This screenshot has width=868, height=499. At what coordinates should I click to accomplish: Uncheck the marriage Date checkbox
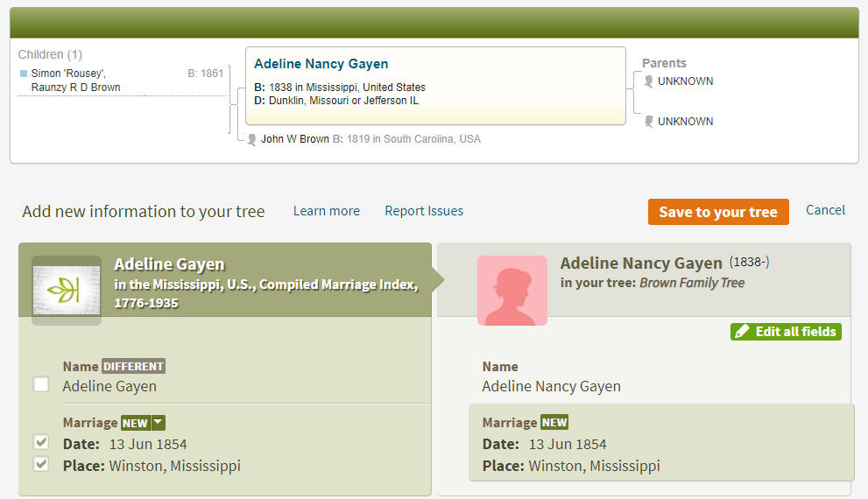pos(41,441)
